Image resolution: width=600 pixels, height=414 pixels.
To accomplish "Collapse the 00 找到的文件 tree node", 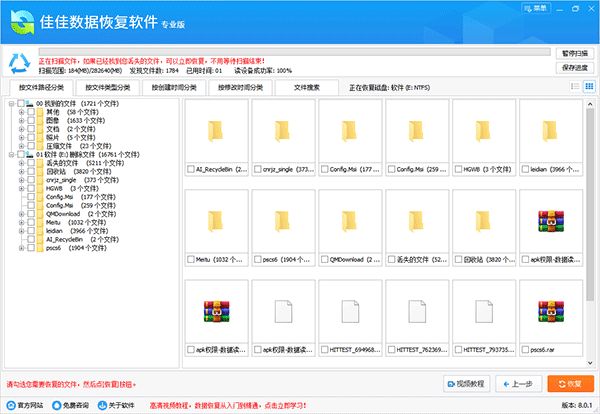I will click(11, 103).
